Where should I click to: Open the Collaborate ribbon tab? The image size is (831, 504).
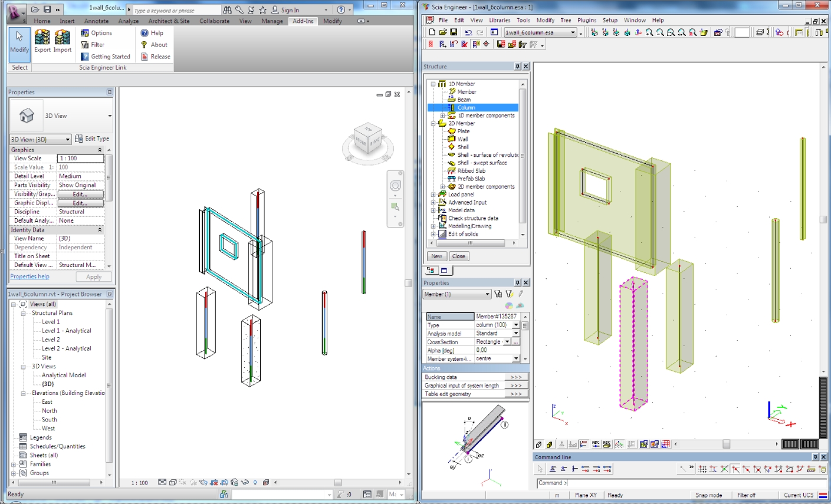pos(215,21)
